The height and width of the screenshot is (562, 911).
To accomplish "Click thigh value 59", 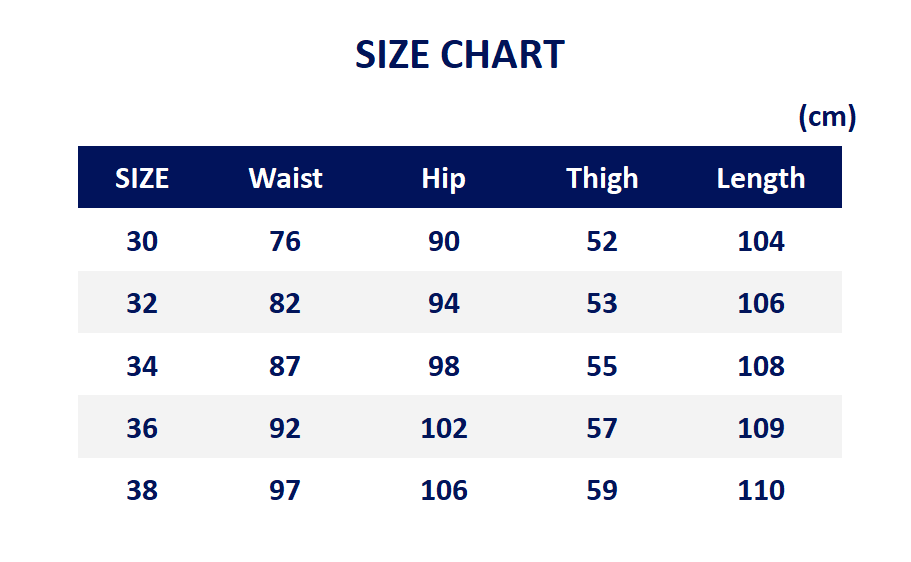I will [x=602, y=490].
